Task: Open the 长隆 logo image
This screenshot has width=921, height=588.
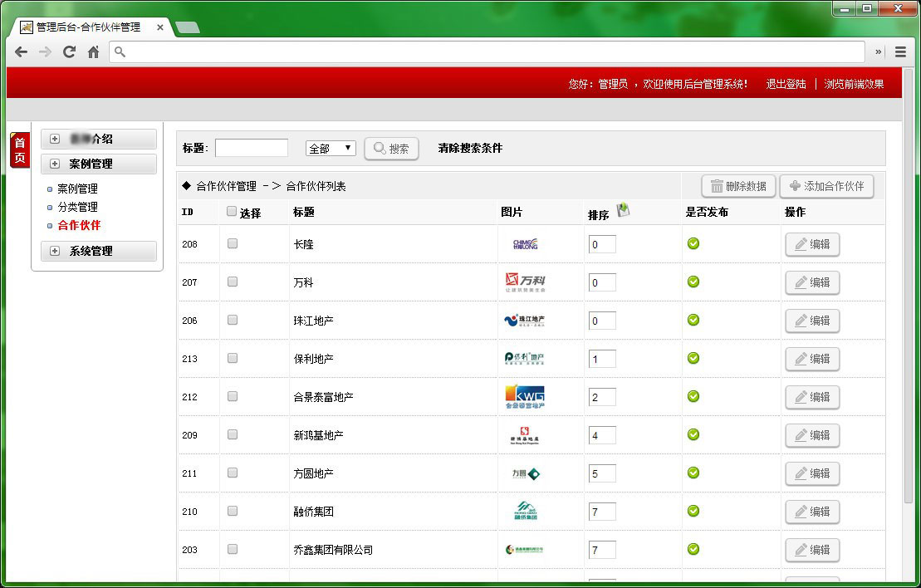Action: point(525,244)
